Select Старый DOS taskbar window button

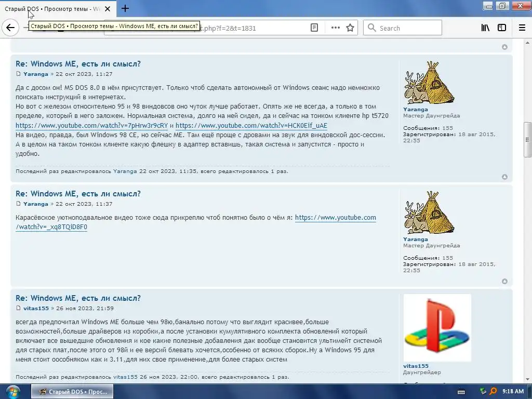click(x=72, y=392)
